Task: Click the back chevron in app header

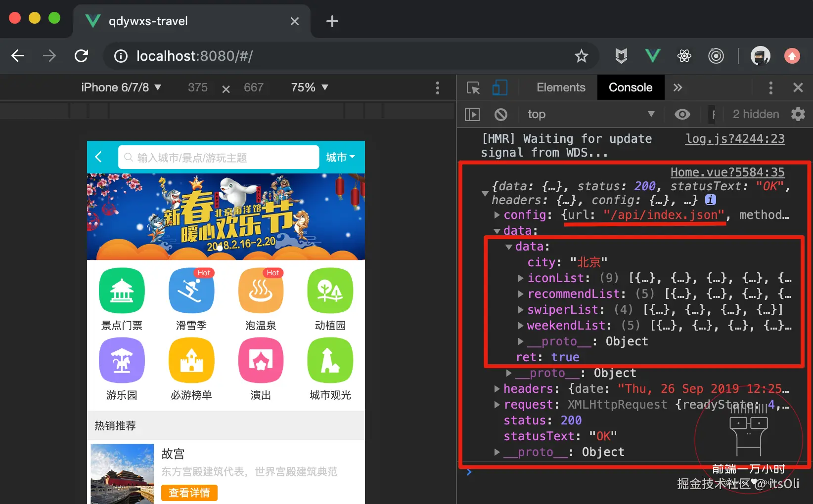Action: pos(98,157)
